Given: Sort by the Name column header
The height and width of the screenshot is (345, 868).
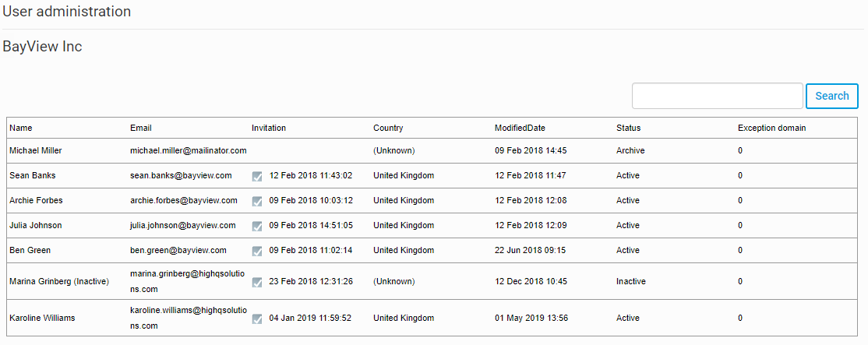Looking at the screenshot, I should click(x=21, y=128).
